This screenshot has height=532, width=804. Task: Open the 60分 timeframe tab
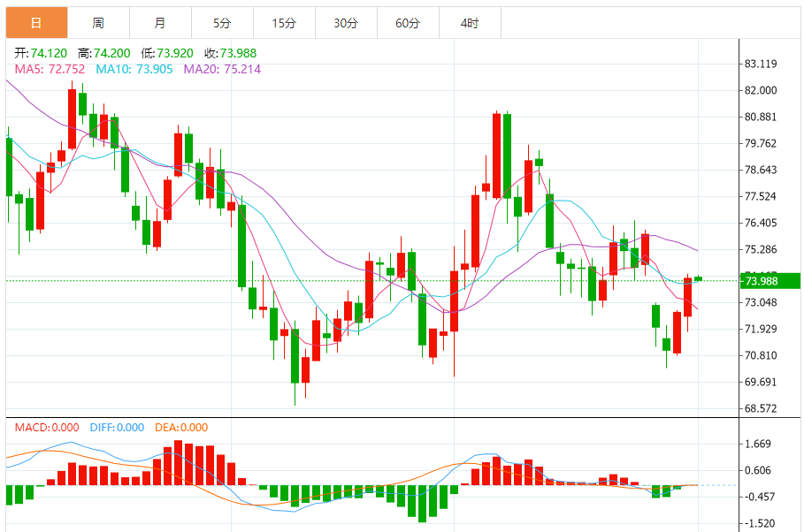[x=408, y=23]
